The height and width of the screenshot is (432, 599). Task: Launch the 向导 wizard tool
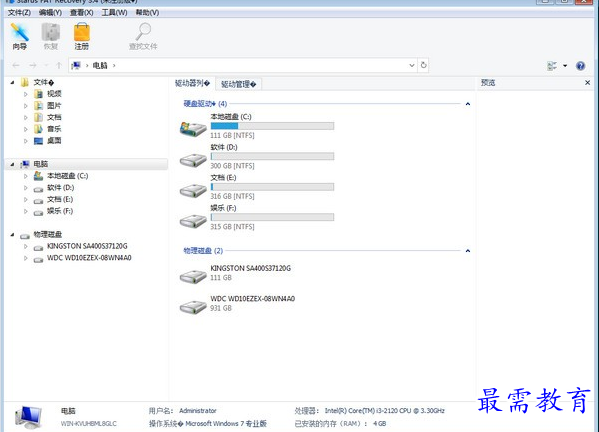[19, 36]
